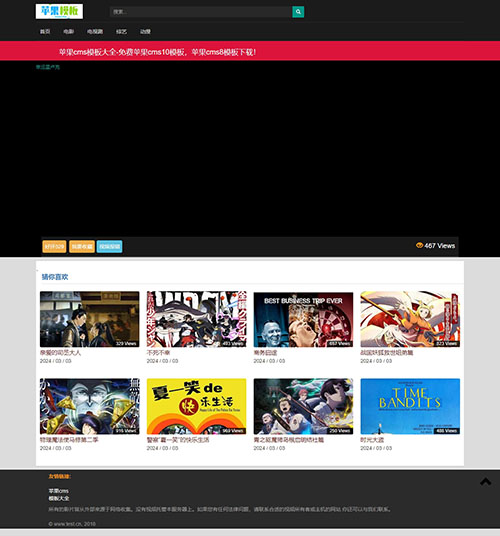Image resolution: width=500 pixels, height=536 pixels.
Task: Open the 电影 navigation item
Action: pyautogui.click(x=68, y=31)
